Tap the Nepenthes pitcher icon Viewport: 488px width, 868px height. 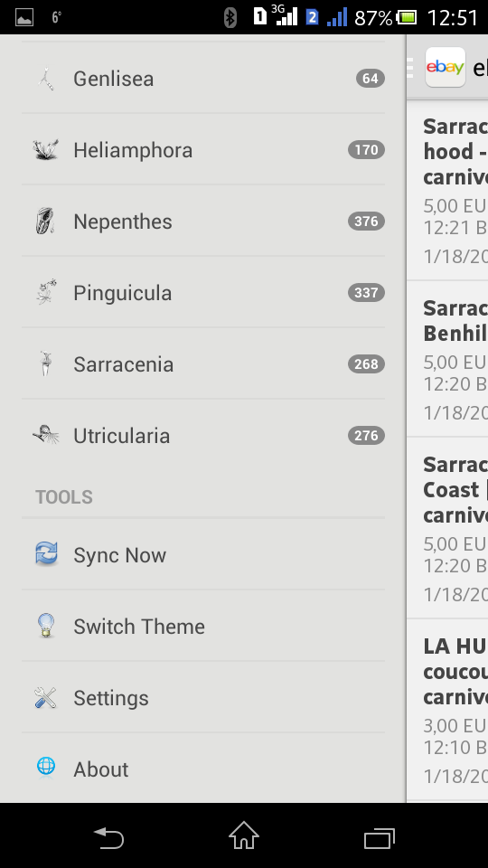(x=45, y=221)
